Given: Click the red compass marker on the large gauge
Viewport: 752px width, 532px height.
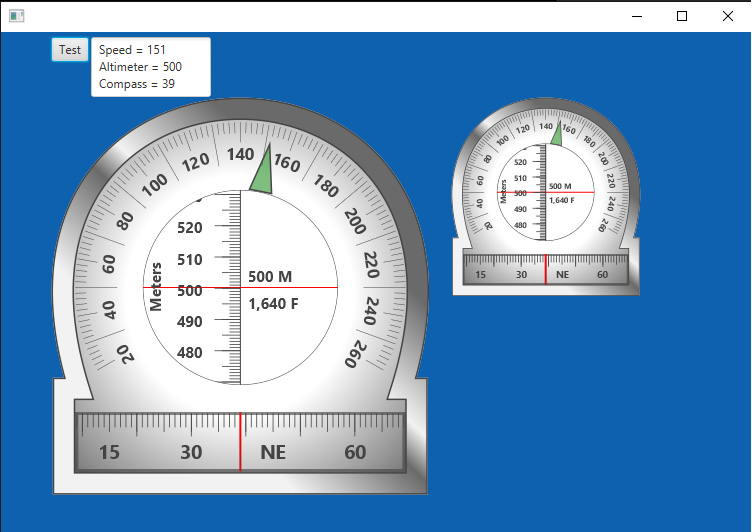Looking at the screenshot, I should tap(240, 441).
